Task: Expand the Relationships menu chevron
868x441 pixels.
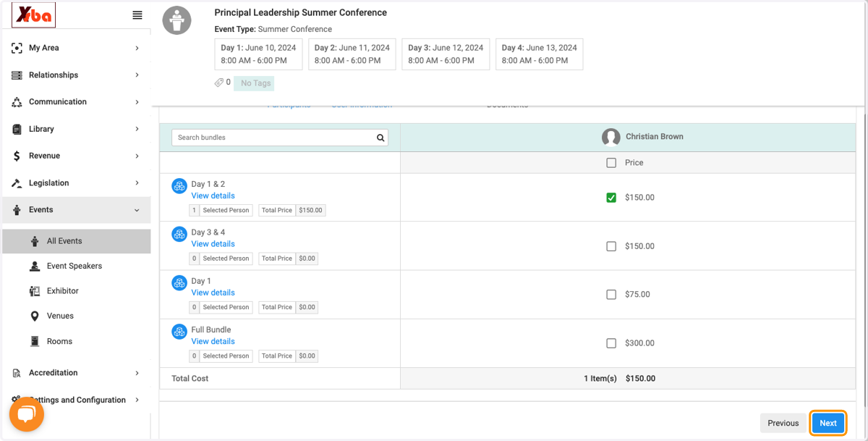Action: tap(137, 75)
